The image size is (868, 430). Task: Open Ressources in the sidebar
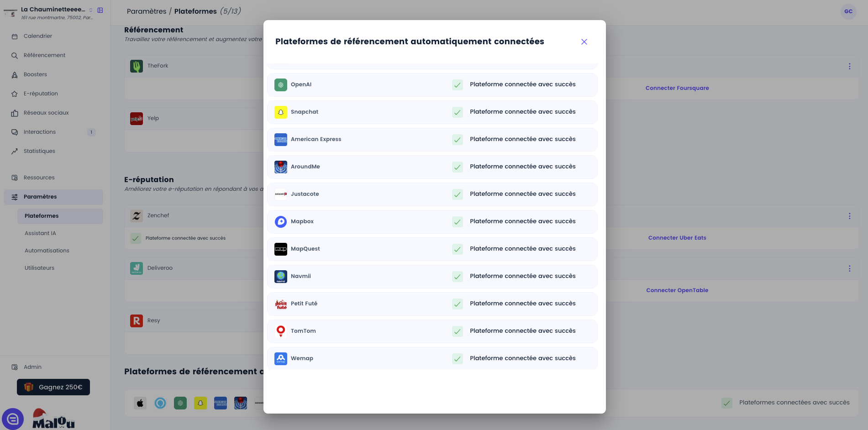53,178
